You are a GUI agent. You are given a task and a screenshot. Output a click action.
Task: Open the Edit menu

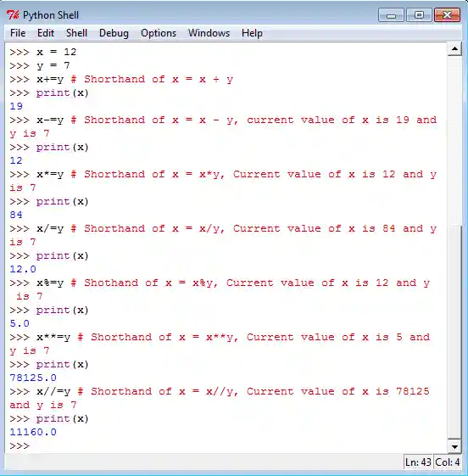point(46,33)
